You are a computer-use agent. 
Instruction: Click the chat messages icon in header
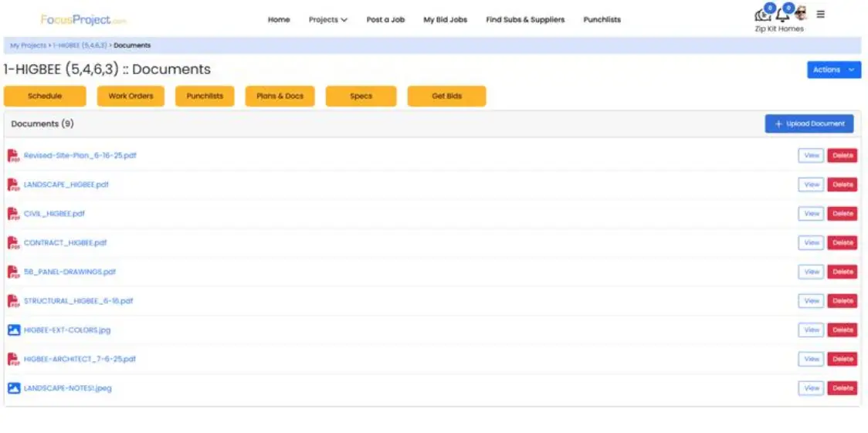pyautogui.click(x=763, y=15)
